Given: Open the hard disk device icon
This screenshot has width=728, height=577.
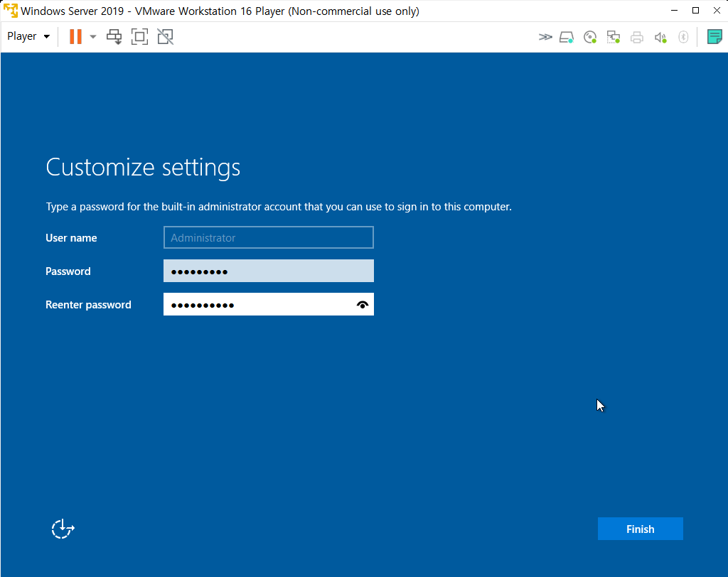Looking at the screenshot, I should point(567,37).
